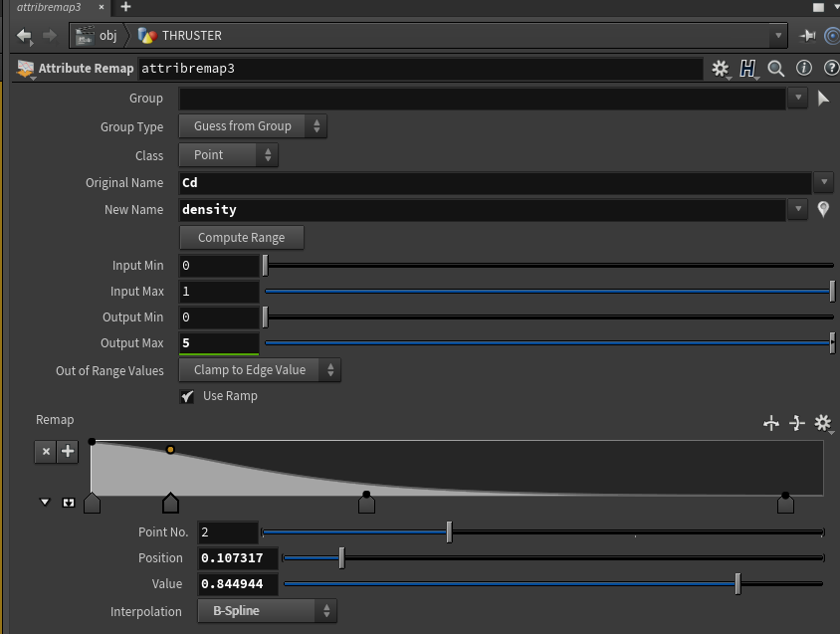
Task: Select the last ramp point marker
Action: click(x=785, y=504)
